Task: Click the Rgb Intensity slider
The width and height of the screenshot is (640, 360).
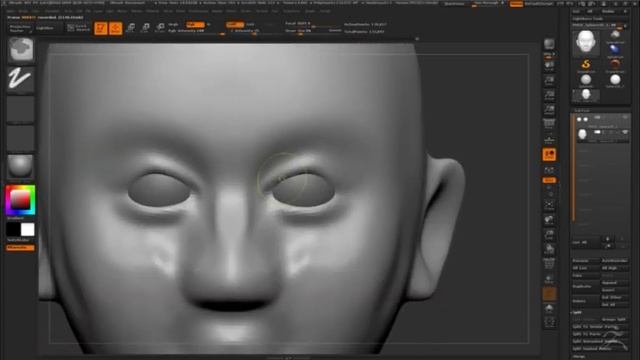Action: coord(197,31)
